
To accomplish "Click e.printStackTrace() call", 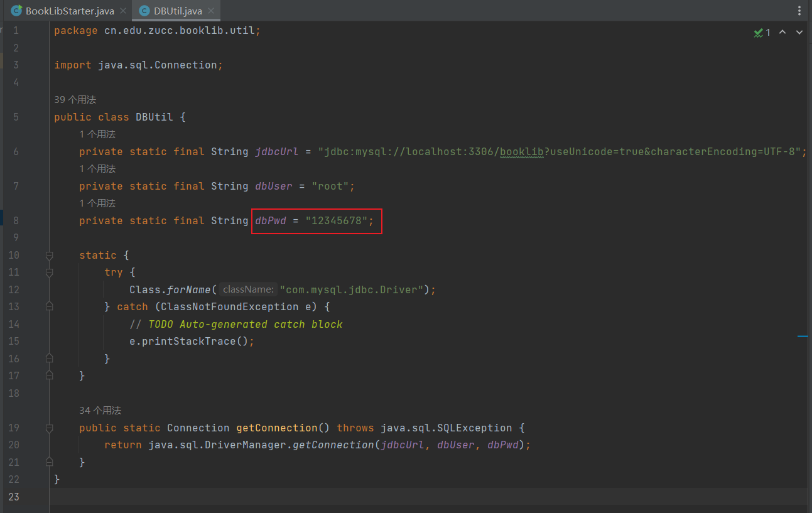I will [192, 342].
